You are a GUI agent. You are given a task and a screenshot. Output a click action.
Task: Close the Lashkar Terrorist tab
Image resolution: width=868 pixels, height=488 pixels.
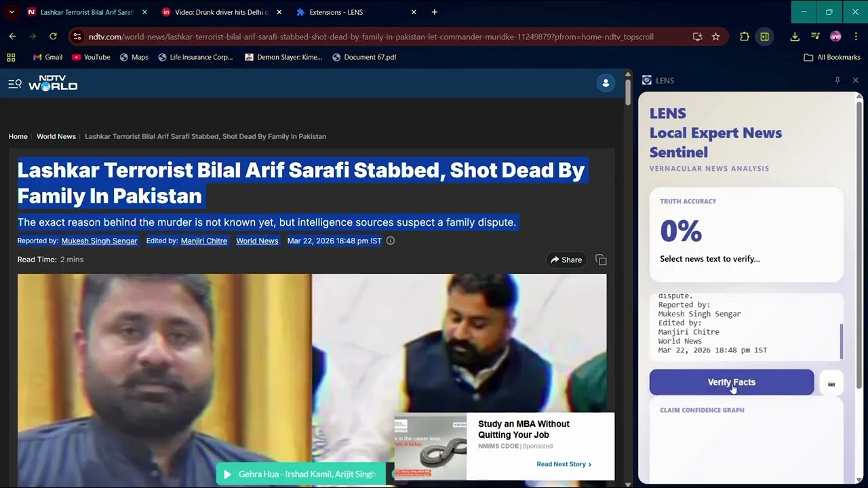(144, 12)
